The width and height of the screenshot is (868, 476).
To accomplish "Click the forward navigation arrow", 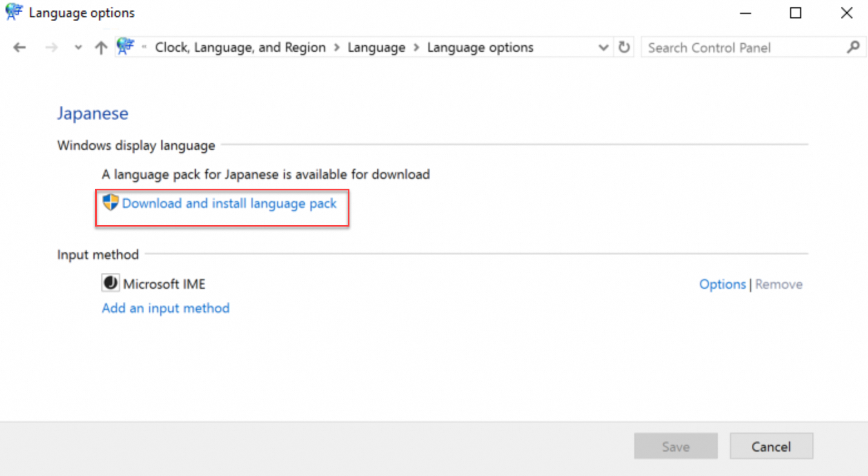I will pyautogui.click(x=51, y=48).
